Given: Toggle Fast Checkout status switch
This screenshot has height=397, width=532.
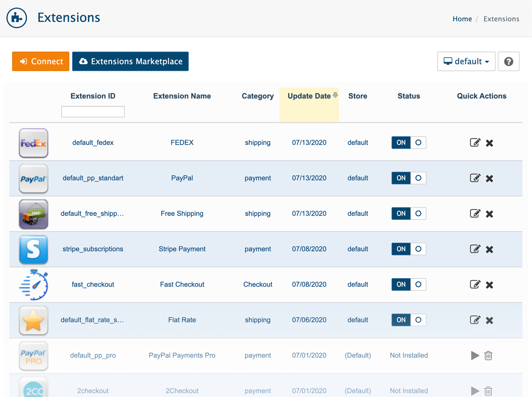Looking at the screenshot, I should [x=409, y=284].
